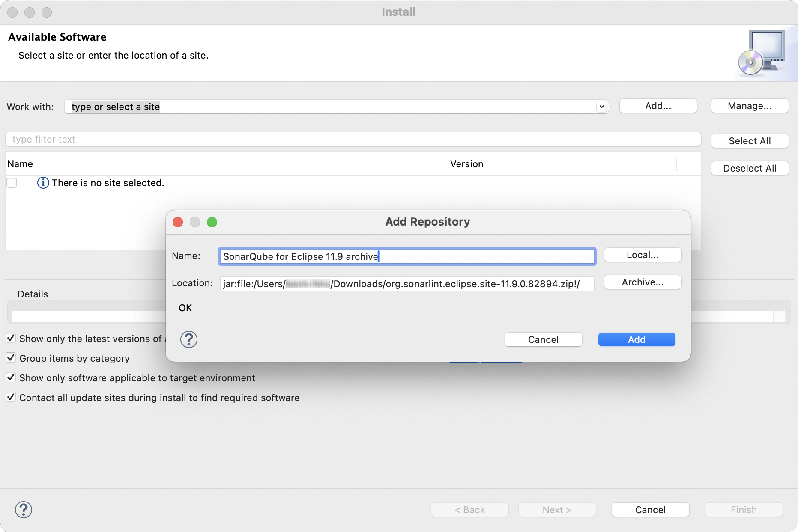The height and width of the screenshot is (532, 798).
Task: Cancel the Add Repository dialog
Action: [543, 339]
